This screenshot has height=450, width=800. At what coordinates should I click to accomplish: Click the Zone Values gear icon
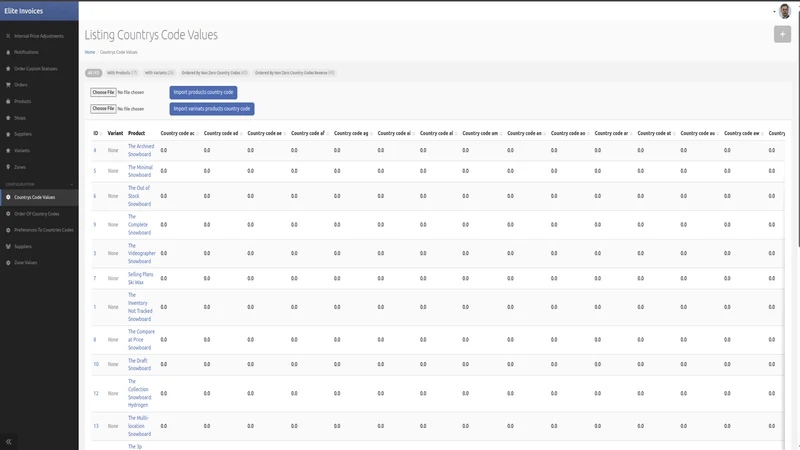click(x=8, y=263)
